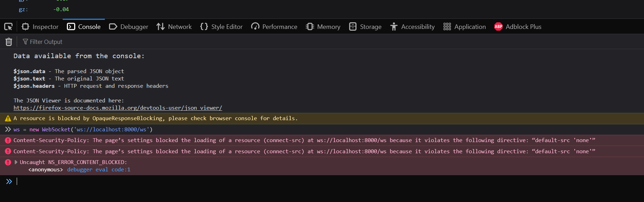The height and width of the screenshot is (202, 644).
Task: Focus the console command input line
Action: pyautogui.click(x=313, y=181)
